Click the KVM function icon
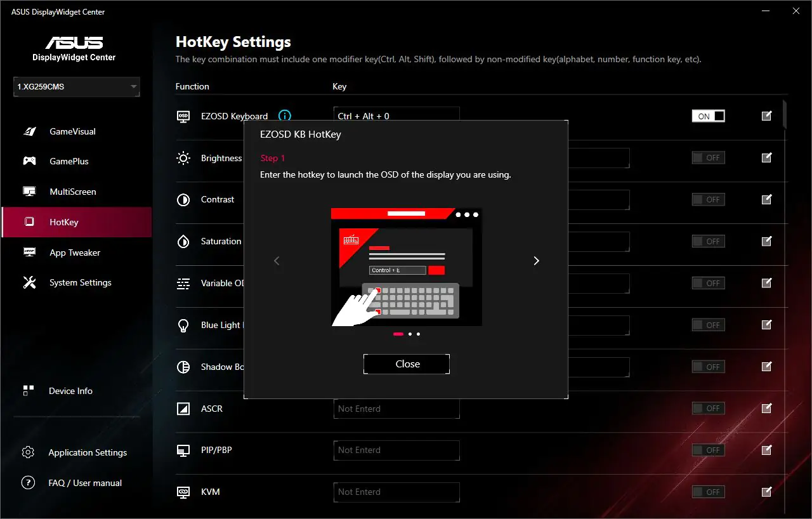The height and width of the screenshot is (519, 812). pos(183,492)
